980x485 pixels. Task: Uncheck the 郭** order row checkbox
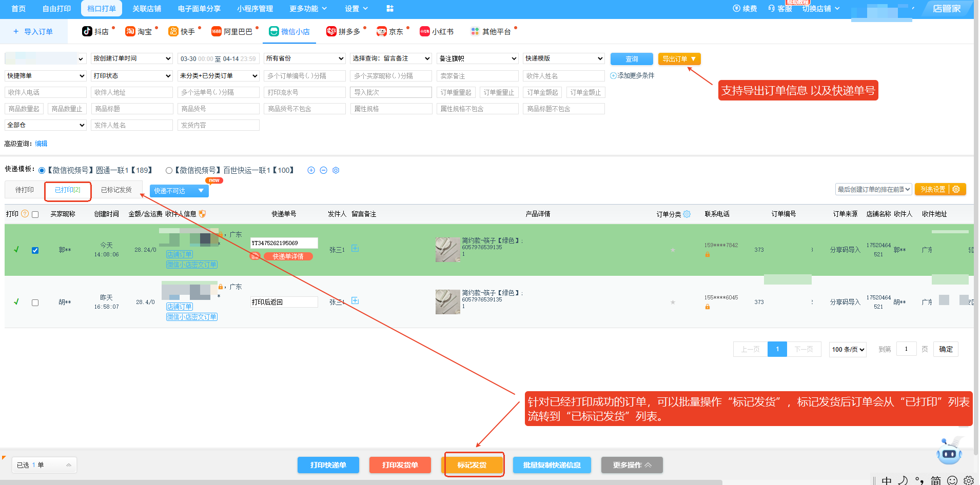click(x=35, y=250)
